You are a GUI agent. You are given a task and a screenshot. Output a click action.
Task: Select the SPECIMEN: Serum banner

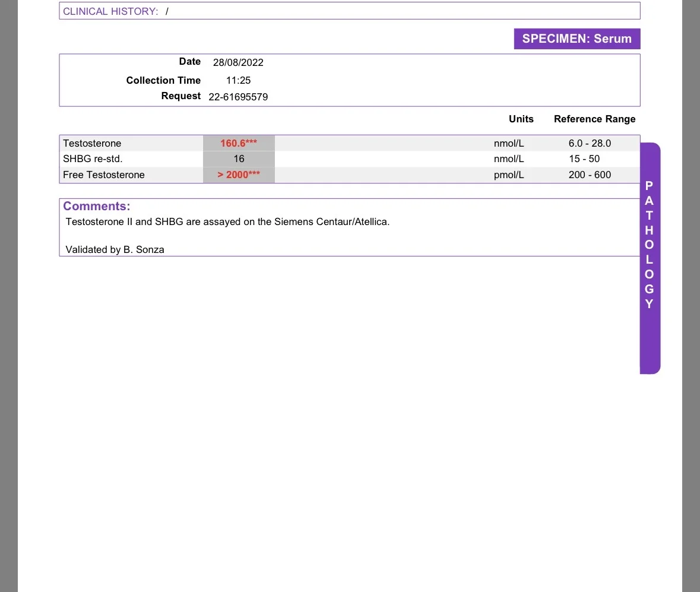click(x=577, y=39)
